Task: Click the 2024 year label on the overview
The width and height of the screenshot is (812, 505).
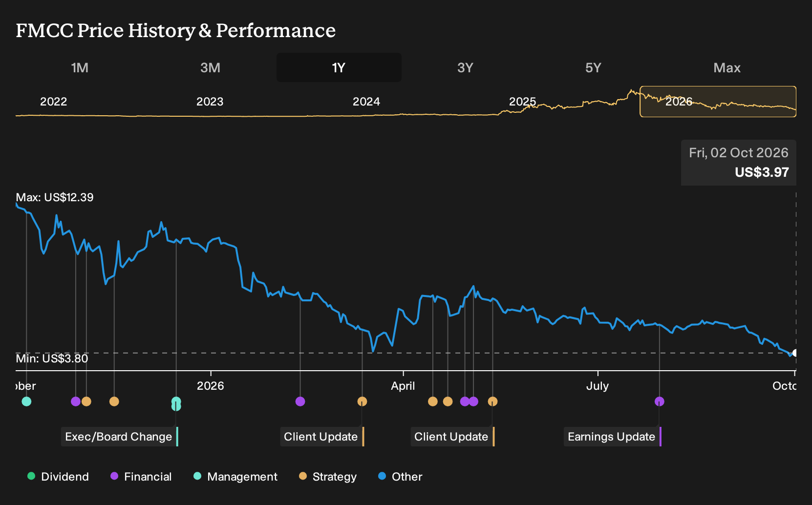Action: (366, 102)
